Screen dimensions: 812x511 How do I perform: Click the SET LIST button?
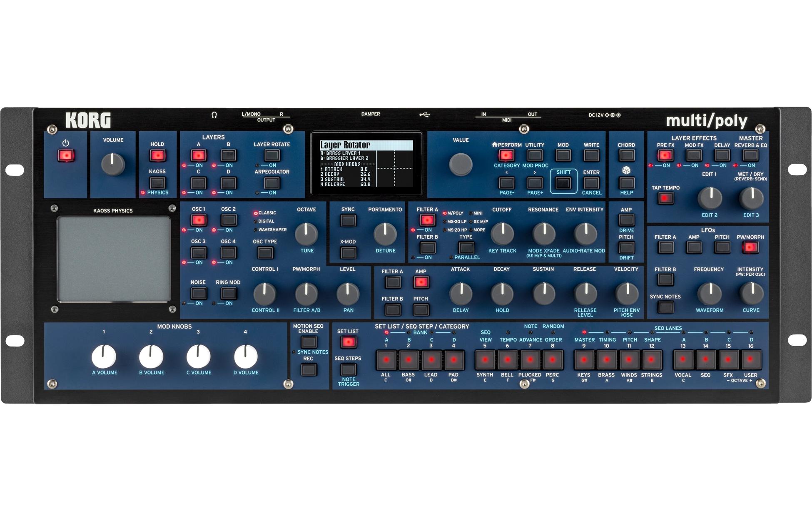tap(348, 342)
